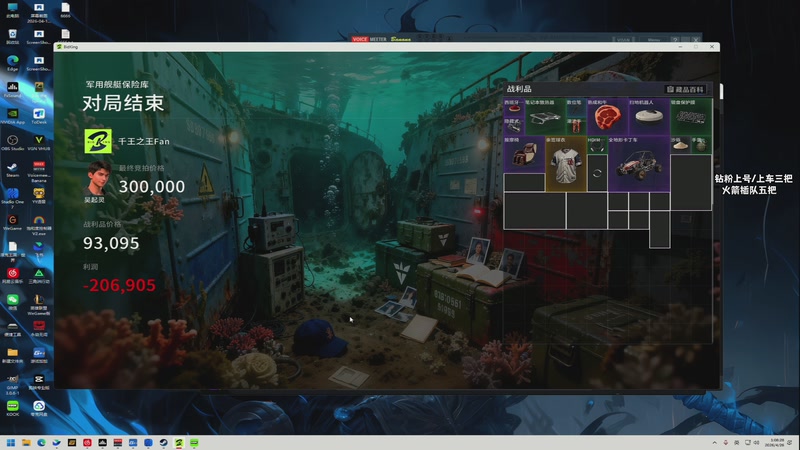The width and height of the screenshot is (800, 450).
Task: Select the massage chair loot item
Action: point(524,154)
